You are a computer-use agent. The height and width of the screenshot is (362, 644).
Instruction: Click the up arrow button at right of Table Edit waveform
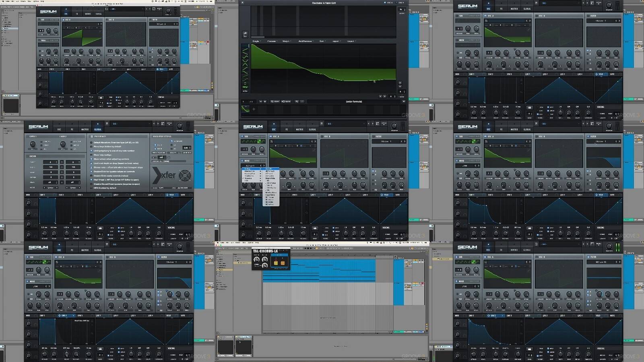pos(400,83)
